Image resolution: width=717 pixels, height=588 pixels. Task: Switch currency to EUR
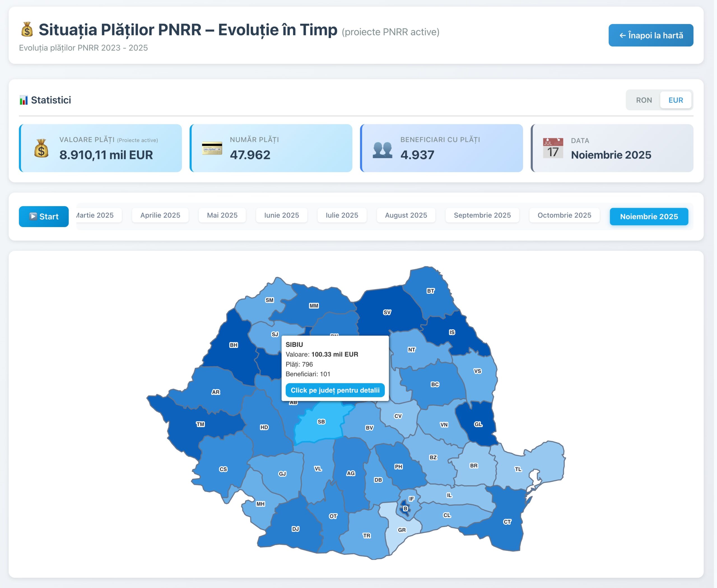[x=676, y=100]
